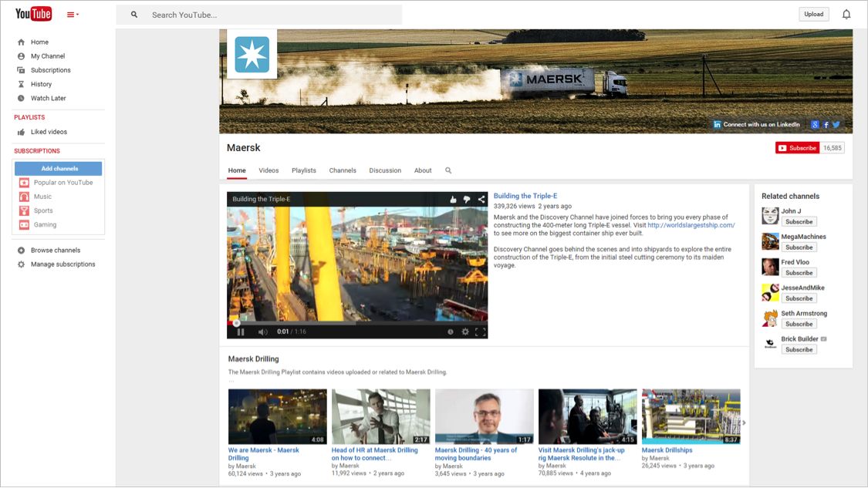Subscribe to MegaMachines channel
Screen dimensions: 868x488
tap(799, 247)
